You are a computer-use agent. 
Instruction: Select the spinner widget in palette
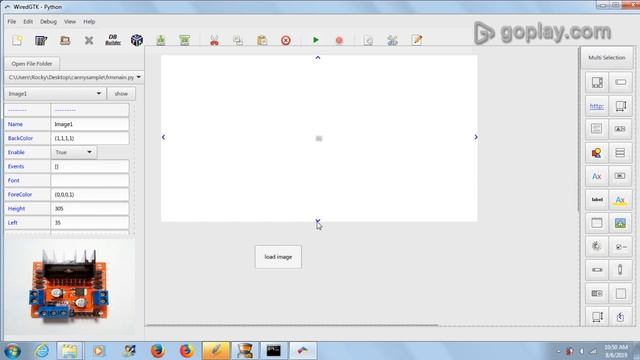(597, 246)
